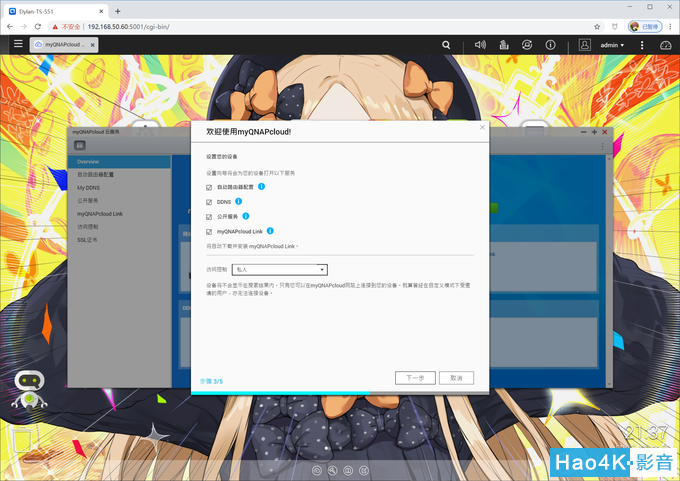The height and width of the screenshot is (481, 680).
Task: Toggle the 公开服务 checkbox
Action: point(209,217)
